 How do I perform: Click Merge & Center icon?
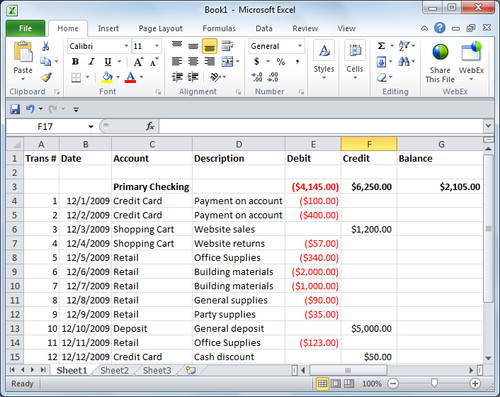(x=227, y=62)
